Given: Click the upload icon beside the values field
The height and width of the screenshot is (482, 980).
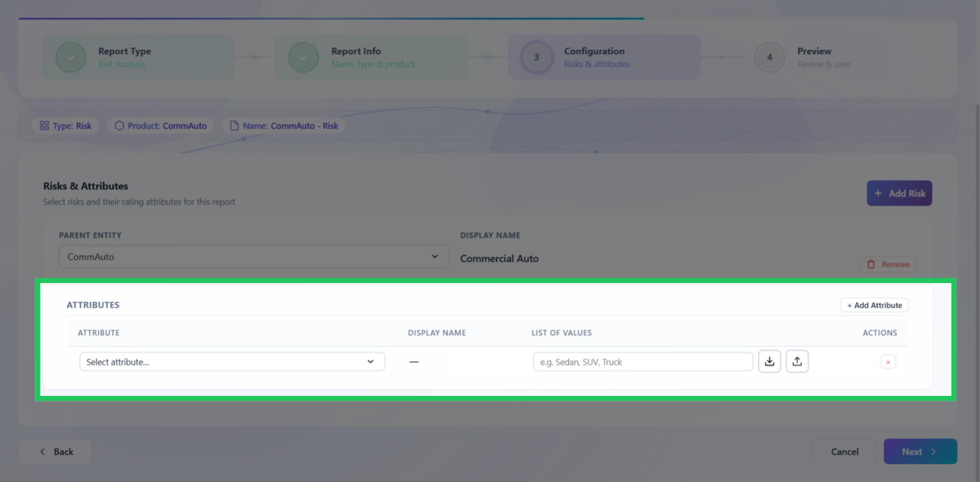Looking at the screenshot, I should [x=797, y=362].
